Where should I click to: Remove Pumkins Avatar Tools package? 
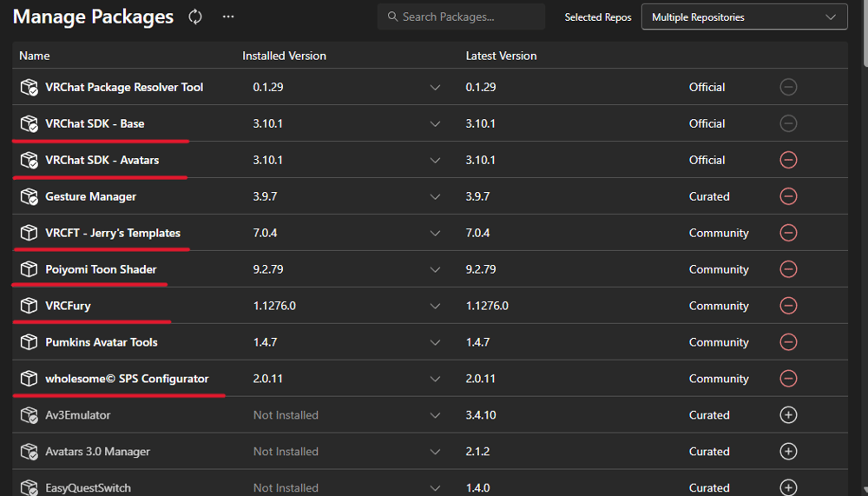[x=788, y=342]
